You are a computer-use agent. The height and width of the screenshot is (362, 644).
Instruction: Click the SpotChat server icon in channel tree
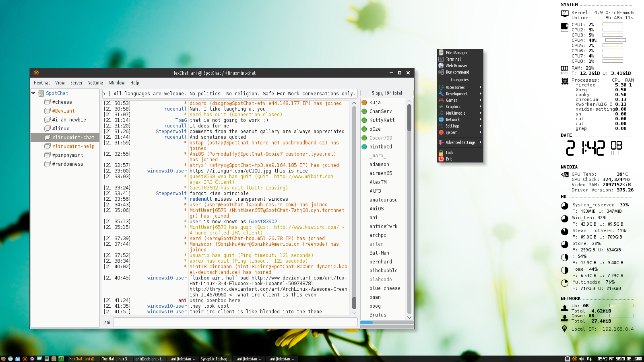pos(41,93)
